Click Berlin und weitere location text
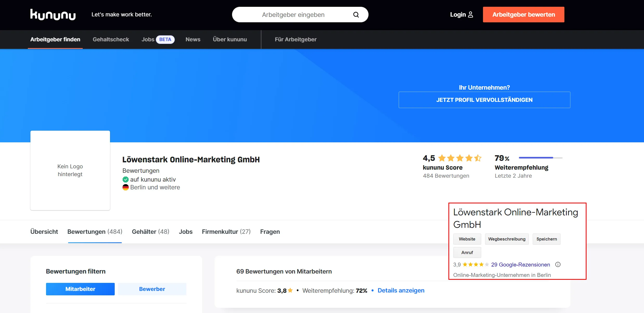 point(155,187)
